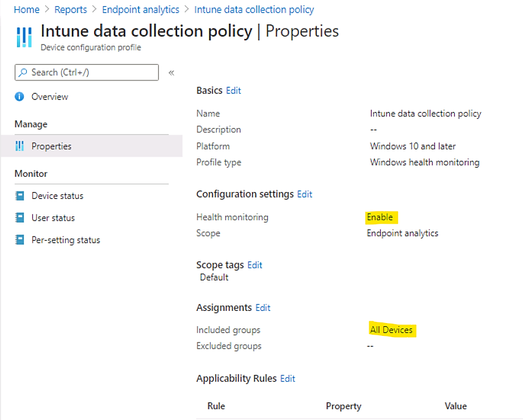This screenshot has height=420, width=523.
Task: Focus the Search (Ctrl+/) box
Action: pos(87,73)
